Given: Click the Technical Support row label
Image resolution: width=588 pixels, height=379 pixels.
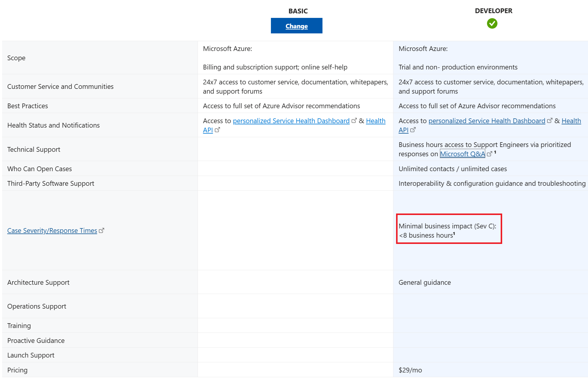Looking at the screenshot, I should coord(34,149).
